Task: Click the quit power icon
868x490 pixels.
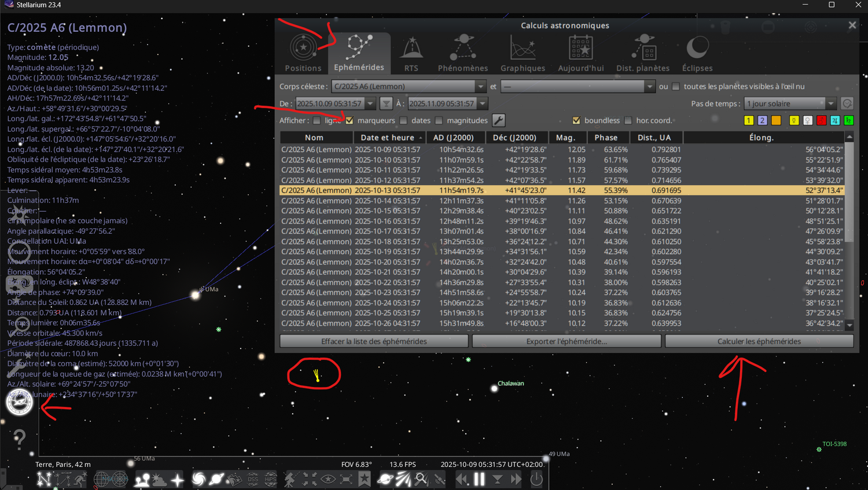Action: 536,479
